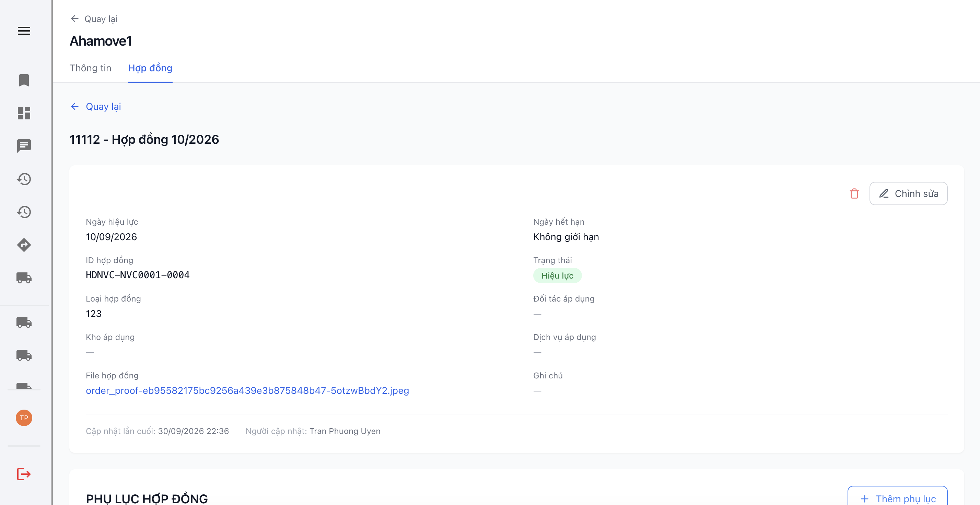Click the contract type value 123
This screenshot has height=505, width=980.
pos(94,313)
